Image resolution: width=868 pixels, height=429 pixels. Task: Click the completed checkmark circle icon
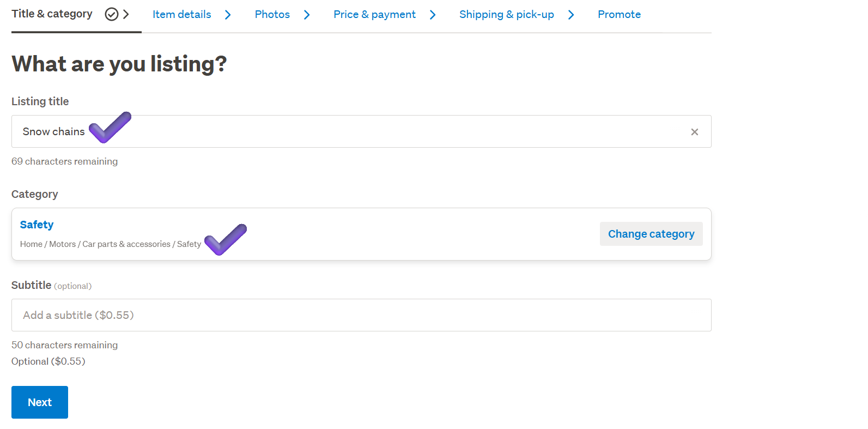point(112,14)
